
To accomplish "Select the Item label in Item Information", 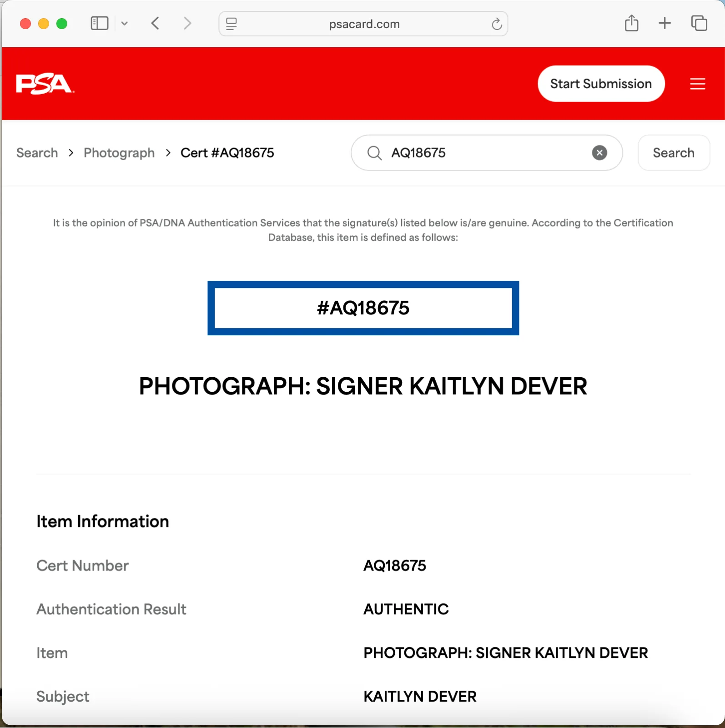I will [x=52, y=653].
